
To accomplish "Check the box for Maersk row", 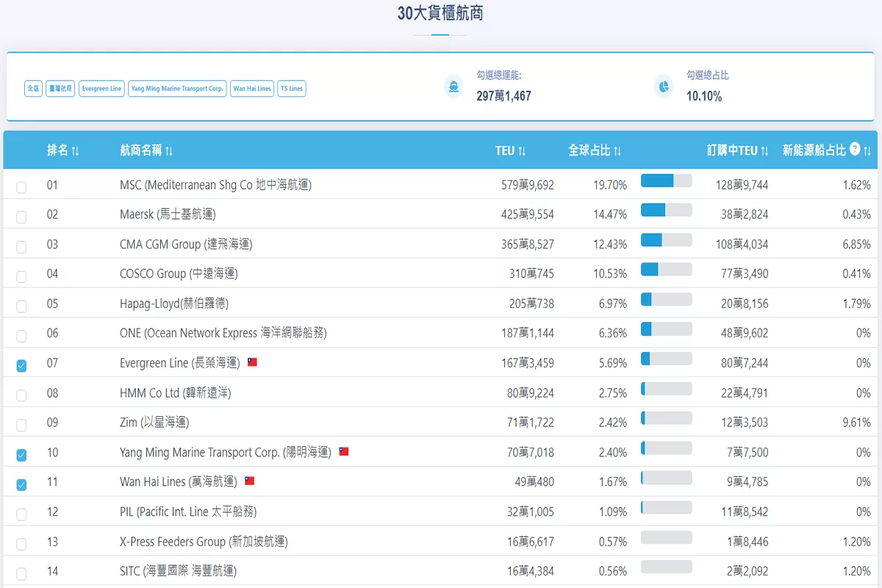I will tap(21, 217).
